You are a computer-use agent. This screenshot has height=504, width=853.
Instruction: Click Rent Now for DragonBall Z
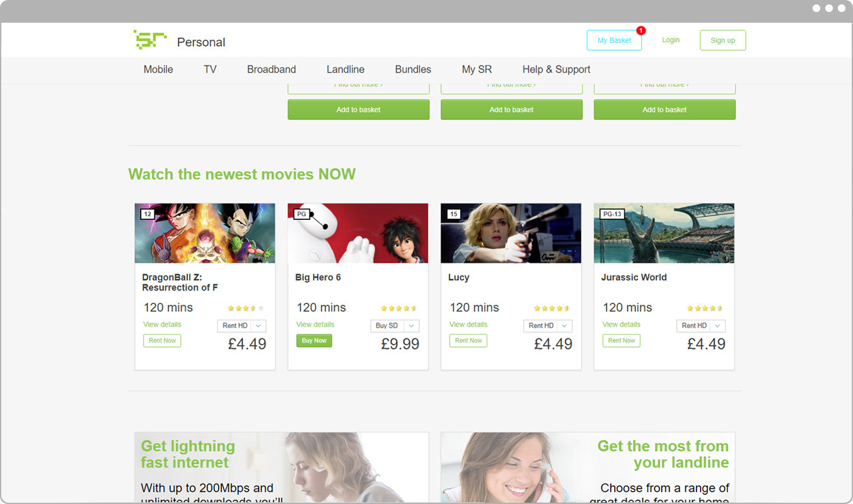point(162,341)
